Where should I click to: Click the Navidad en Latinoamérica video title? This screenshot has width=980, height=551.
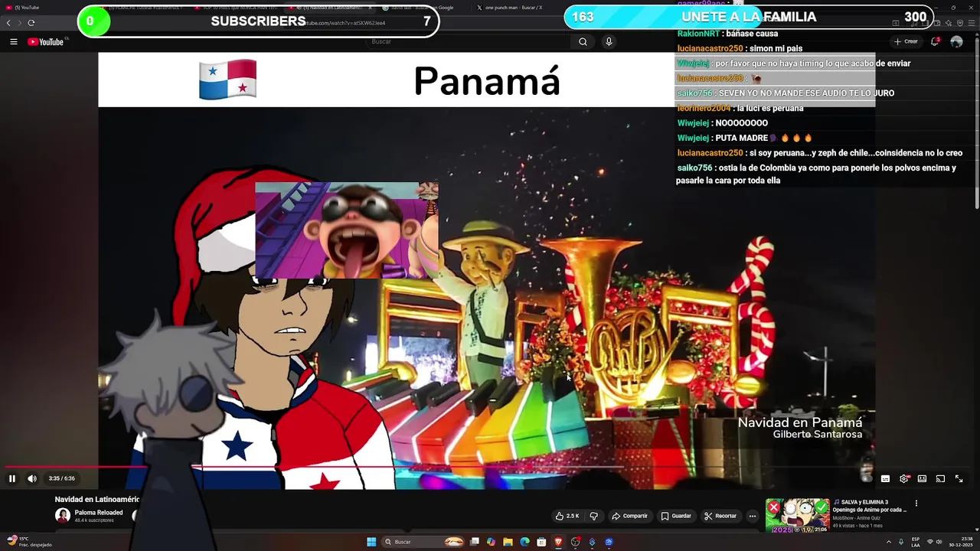tap(97, 499)
